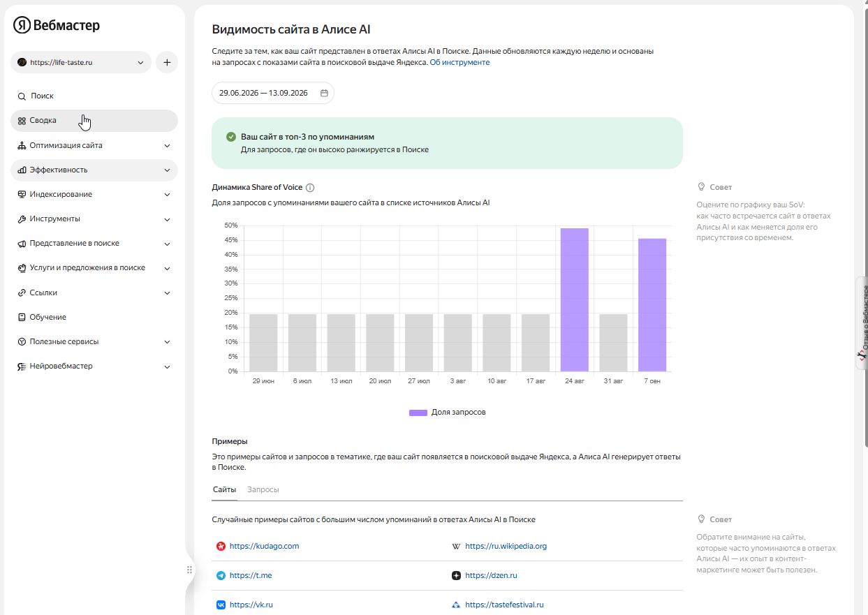Viewport: 868px width, 615px height.
Task: Click the 29 июн gray bar
Action: tap(263, 343)
